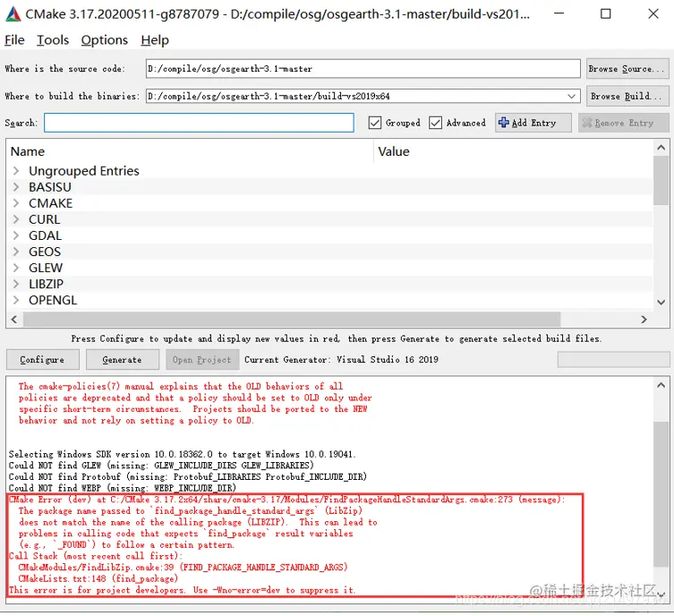The height and width of the screenshot is (616, 674).
Task: Expand the GEOS group
Action: coord(16,252)
